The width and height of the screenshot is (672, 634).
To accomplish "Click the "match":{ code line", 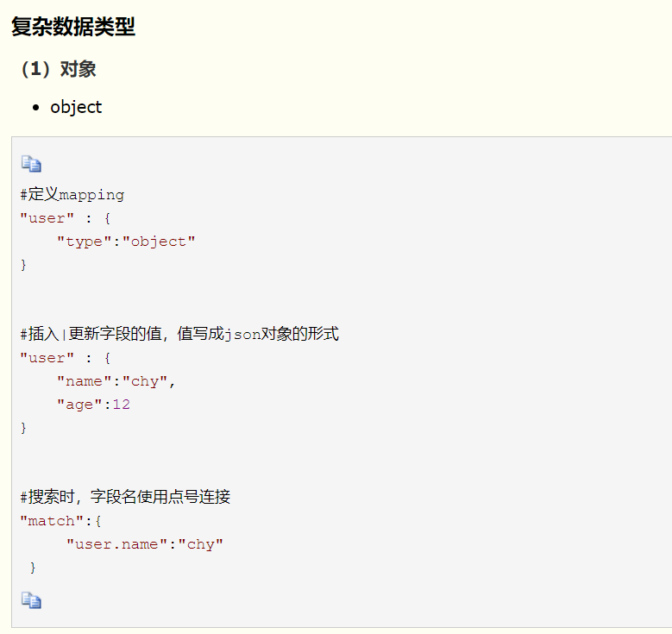I will (61, 521).
